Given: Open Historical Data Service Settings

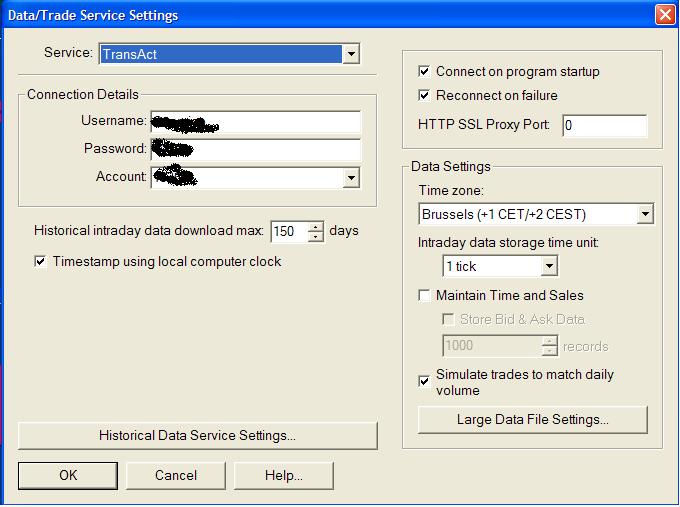Looking at the screenshot, I should pyautogui.click(x=197, y=435).
